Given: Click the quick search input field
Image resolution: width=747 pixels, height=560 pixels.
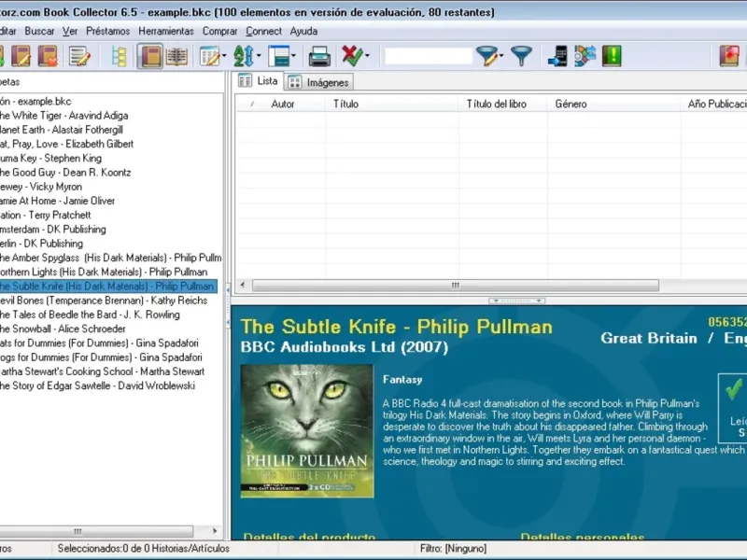Looking at the screenshot, I should coord(428,56).
